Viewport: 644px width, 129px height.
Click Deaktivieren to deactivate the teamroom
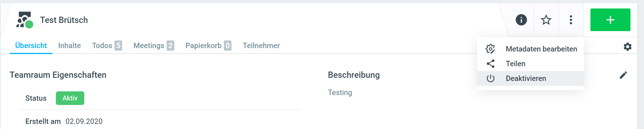click(526, 78)
